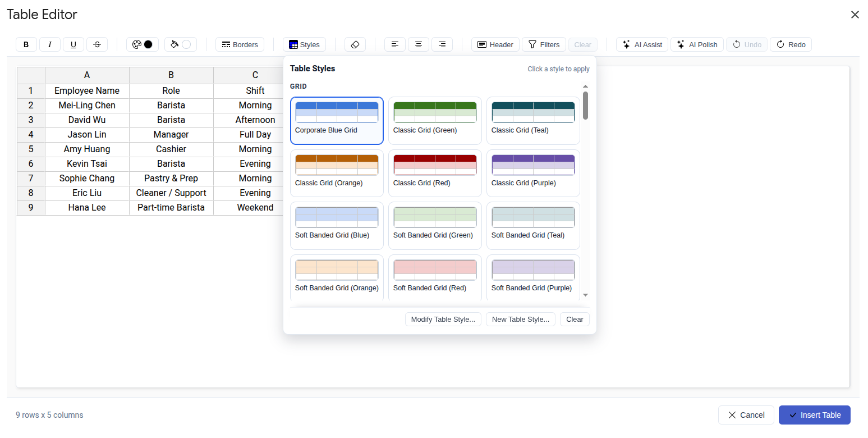Open the New Table Style dialog
Viewport: 868px width, 438px height.
pyautogui.click(x=520, y=319)
